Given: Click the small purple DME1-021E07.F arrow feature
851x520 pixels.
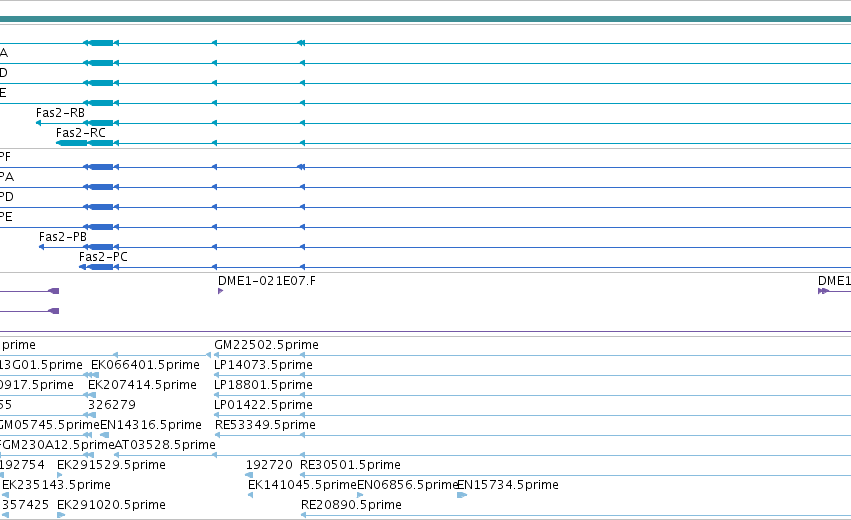Looking at the screenshot, I should (220, 291).
